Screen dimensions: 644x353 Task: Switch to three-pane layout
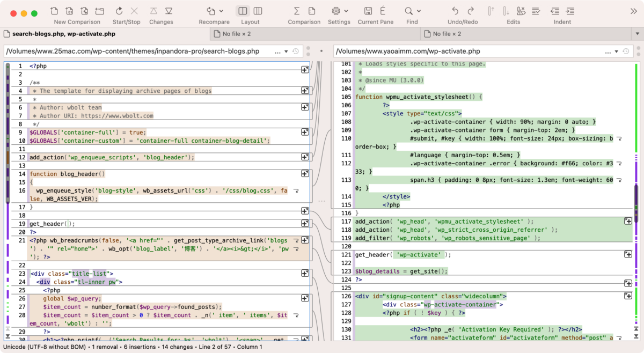[258, 11]
